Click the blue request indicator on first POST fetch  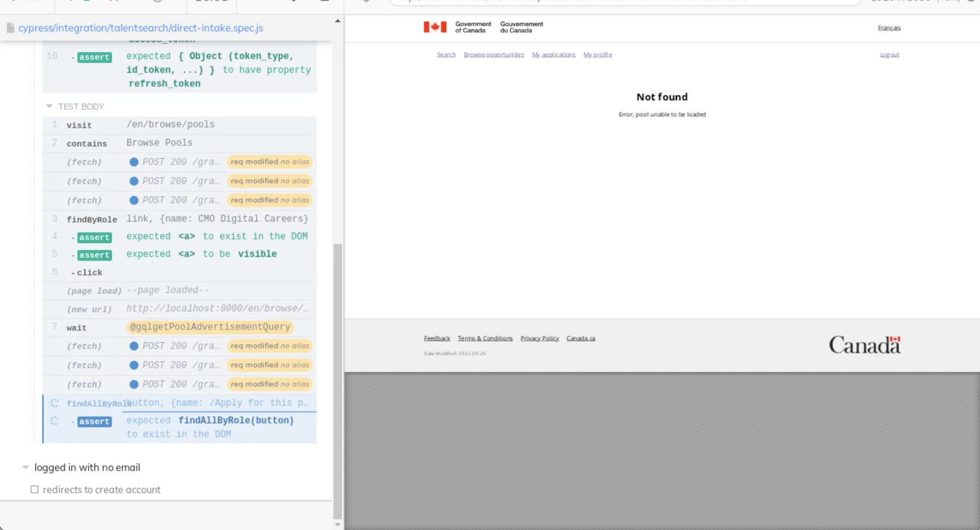[x=134, y=162]
